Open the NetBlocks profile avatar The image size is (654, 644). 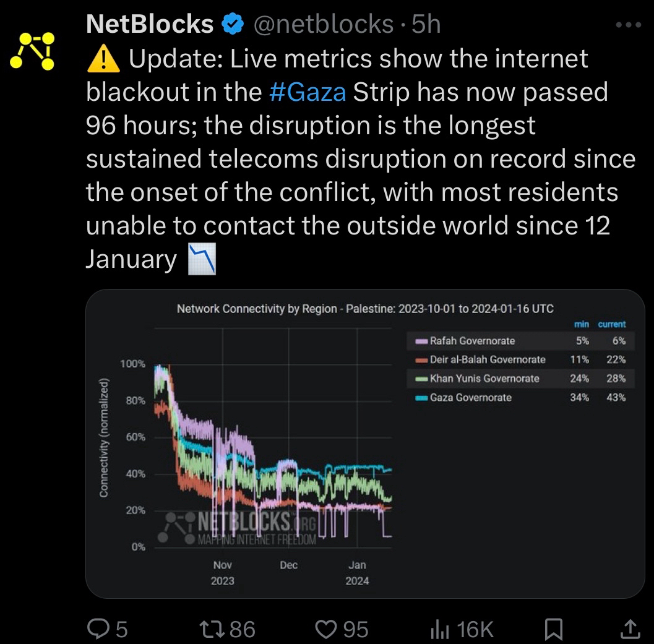(33, 50)
